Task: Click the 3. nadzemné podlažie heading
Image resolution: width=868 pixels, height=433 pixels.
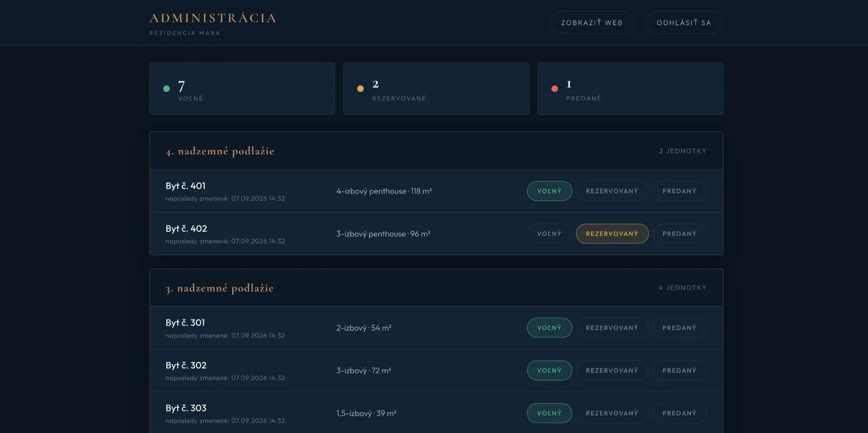Action: coord(219,288)
